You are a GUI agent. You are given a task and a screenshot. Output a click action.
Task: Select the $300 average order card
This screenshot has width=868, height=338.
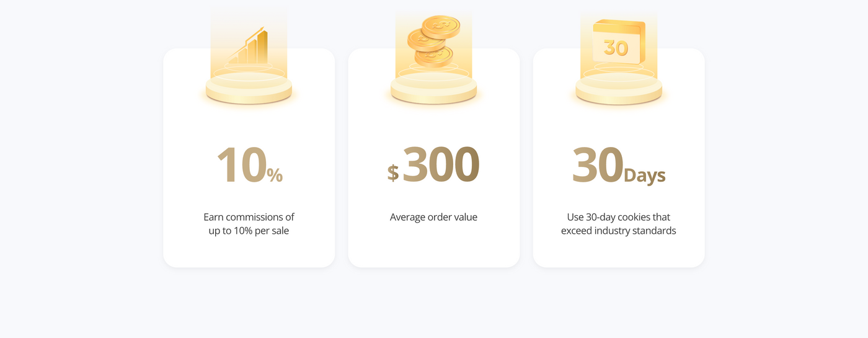pos(433,254)
